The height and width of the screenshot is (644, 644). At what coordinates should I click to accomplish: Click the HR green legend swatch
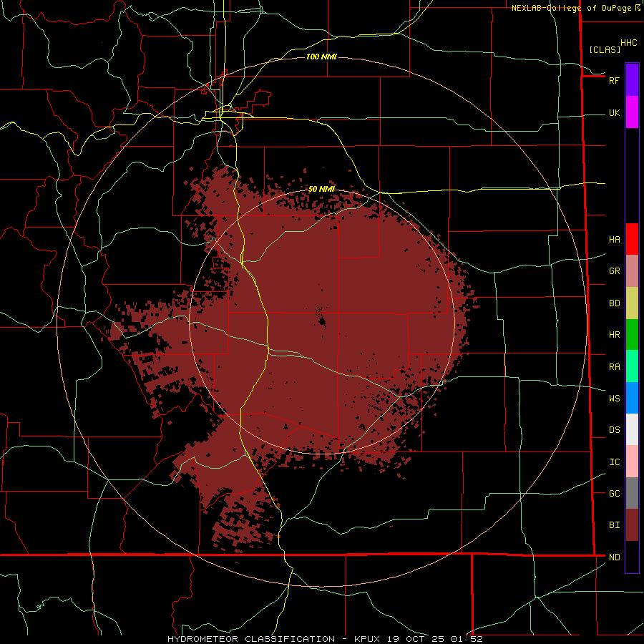[x=632, y=335]
